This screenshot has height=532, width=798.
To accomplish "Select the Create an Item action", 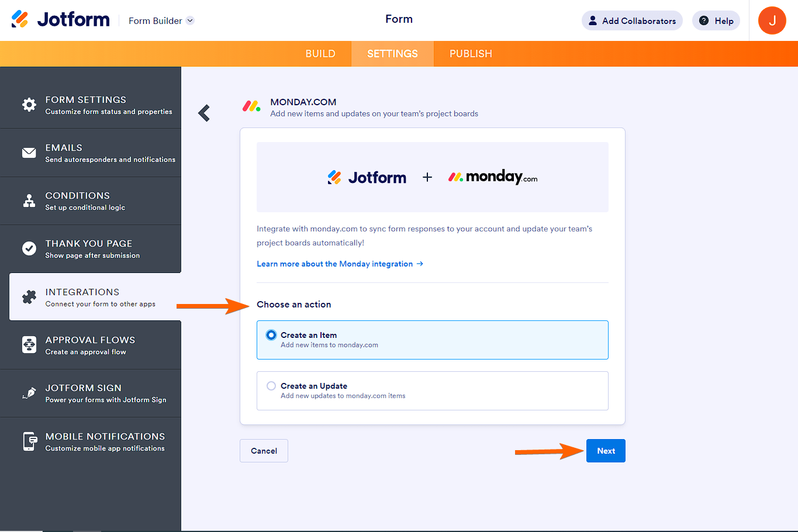I will [x=433, y=340].
